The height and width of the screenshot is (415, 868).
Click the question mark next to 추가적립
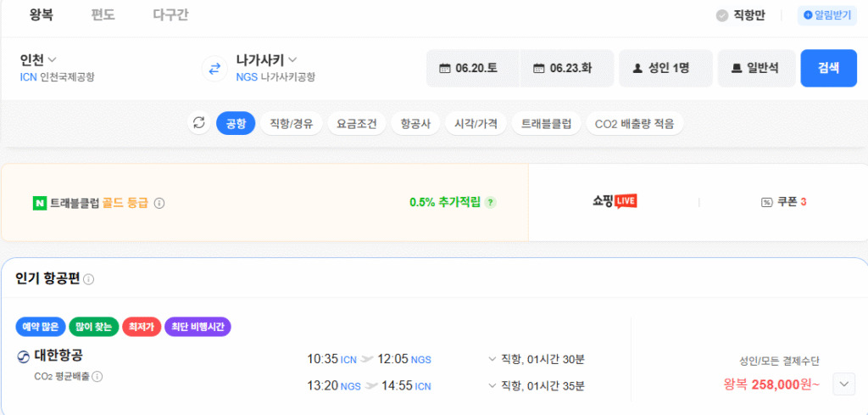pyautogui.click(x=490, y=203)
